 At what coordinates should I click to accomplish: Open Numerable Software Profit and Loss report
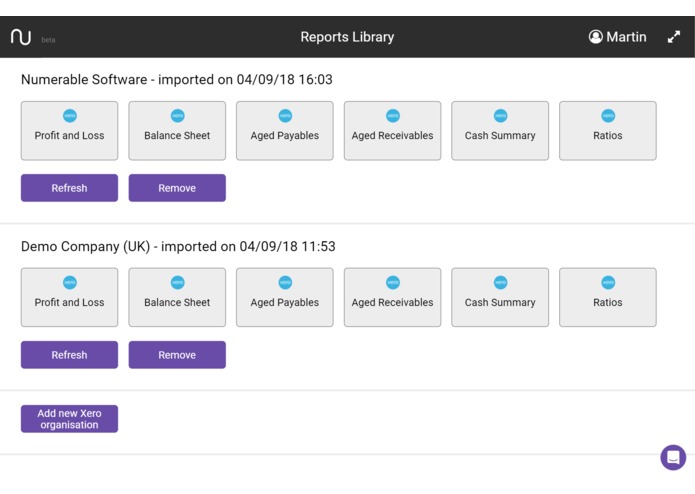tap(69, 131)
